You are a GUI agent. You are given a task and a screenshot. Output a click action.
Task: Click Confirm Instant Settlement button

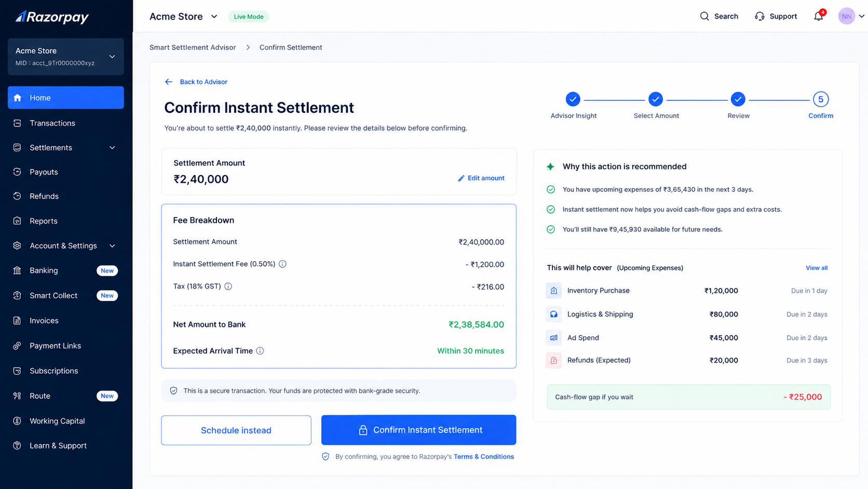point(418,430)
